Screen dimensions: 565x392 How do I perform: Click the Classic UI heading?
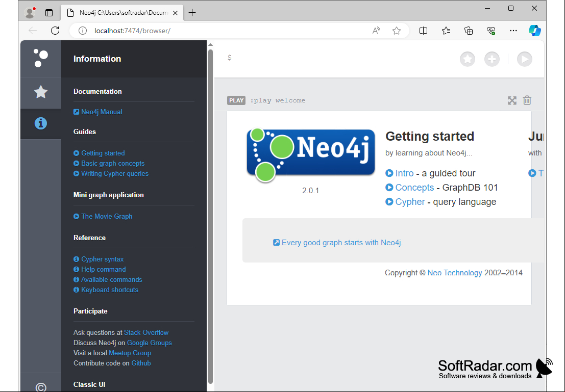point(89,384)
